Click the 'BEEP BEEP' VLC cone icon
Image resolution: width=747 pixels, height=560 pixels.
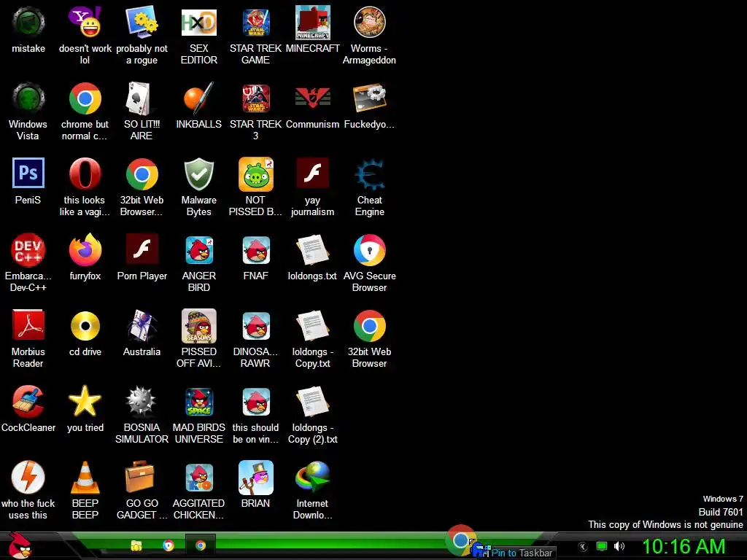tap(85, 477)
